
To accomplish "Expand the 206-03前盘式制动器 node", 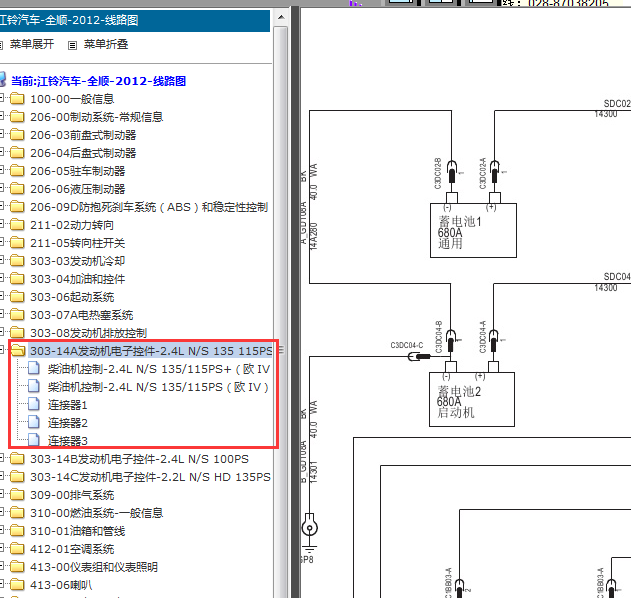I will coord(2,134).
